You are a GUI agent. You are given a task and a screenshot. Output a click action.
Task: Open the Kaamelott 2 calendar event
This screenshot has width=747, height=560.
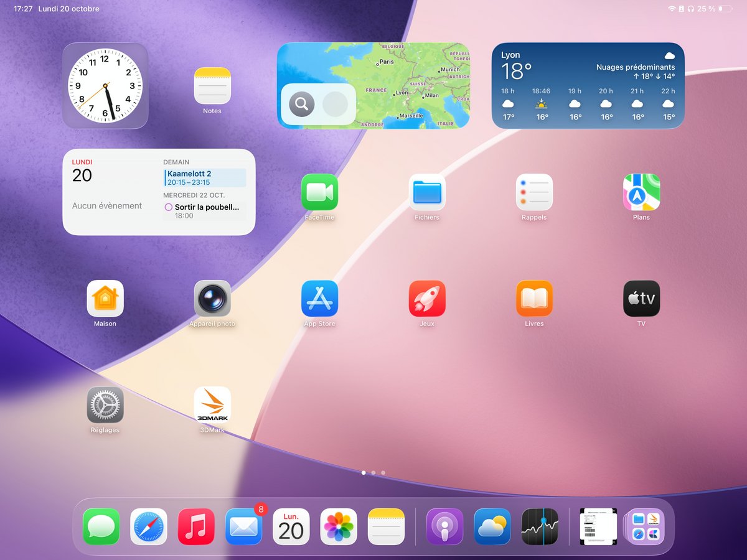pyautogui.click(x=205, y=178)
